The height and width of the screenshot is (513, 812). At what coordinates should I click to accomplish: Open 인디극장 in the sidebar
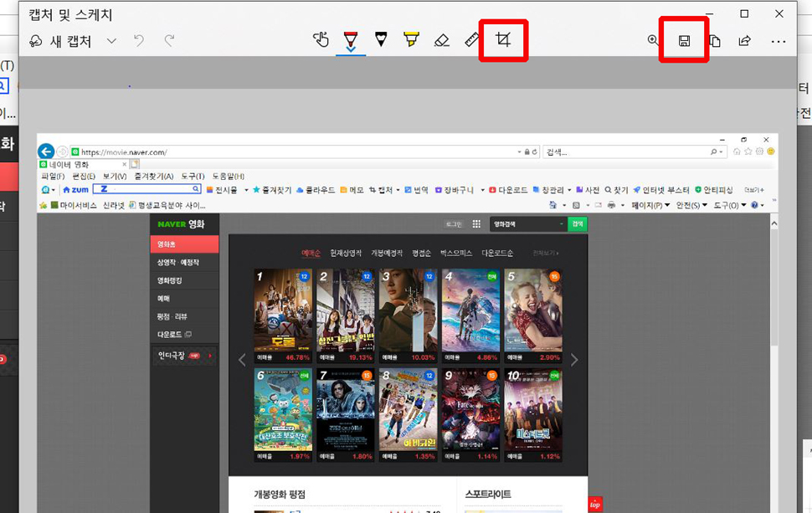tap(172, 355)
